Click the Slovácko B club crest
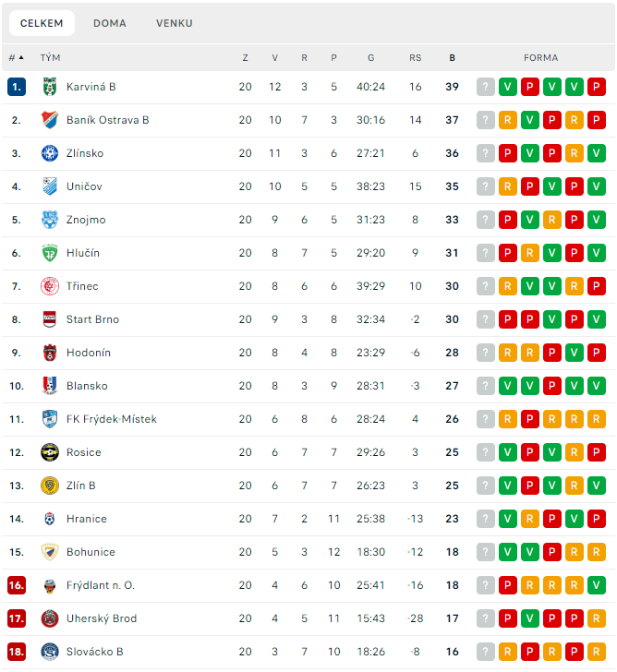617x672 pixels. (x=50, y=652)
